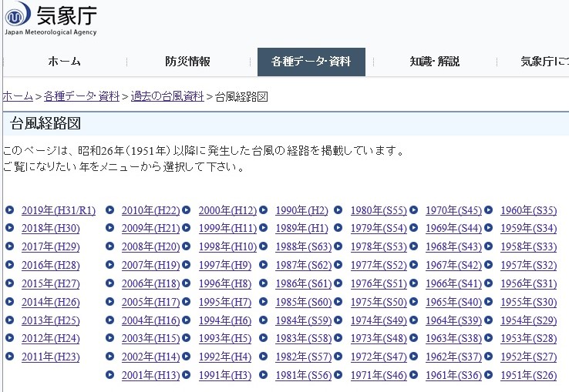Screen dimensions: 569x392
Task: Click the bullet icon beside 2015年(H27)
Action: coord(10,283)
